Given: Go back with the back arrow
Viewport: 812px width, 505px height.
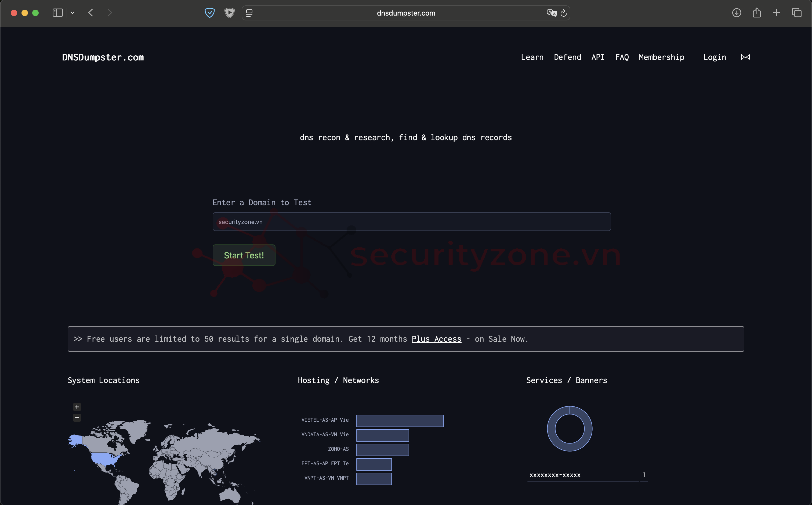Looking at the screenshot, I should [x=90, y=13].
